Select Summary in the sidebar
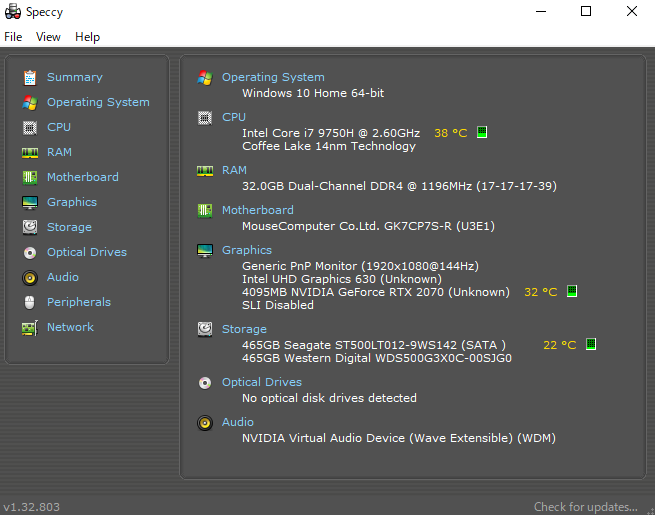The height and width of the screenshot is (515, 655). [x=75, y=77]
